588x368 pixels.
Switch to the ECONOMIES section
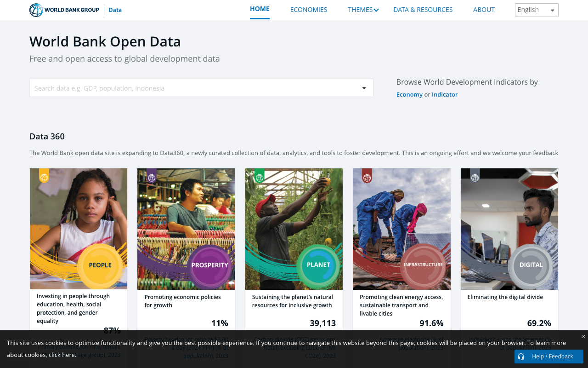308,10
